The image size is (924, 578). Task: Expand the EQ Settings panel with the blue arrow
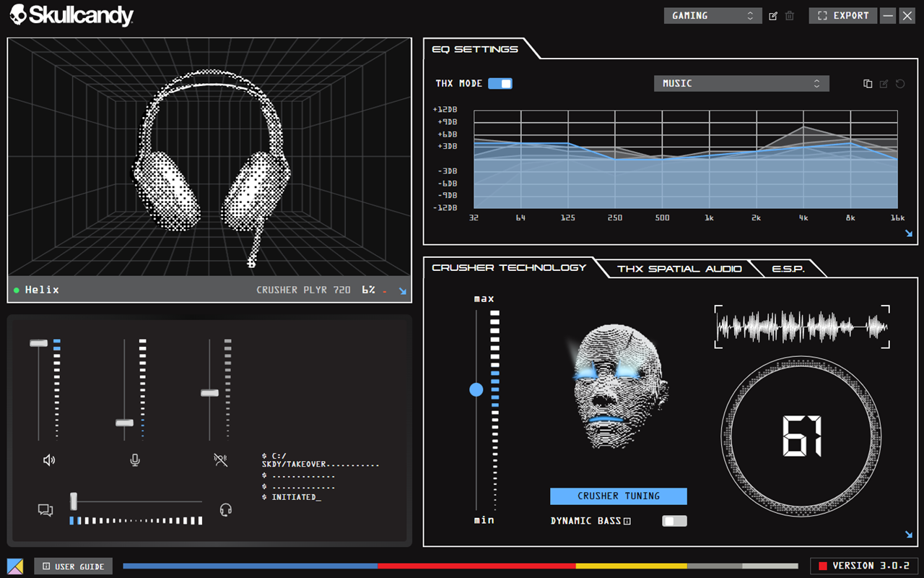tap(909, 233)
